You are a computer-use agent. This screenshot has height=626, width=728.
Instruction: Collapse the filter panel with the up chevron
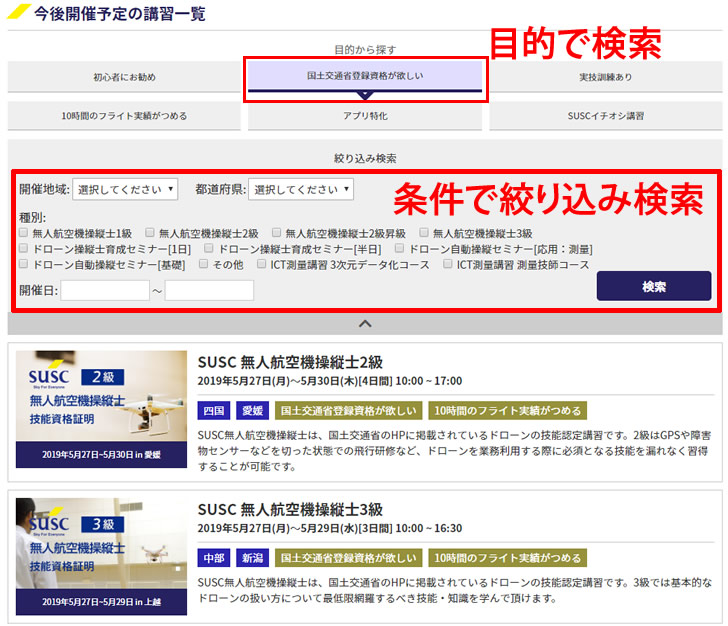(365, 324)
